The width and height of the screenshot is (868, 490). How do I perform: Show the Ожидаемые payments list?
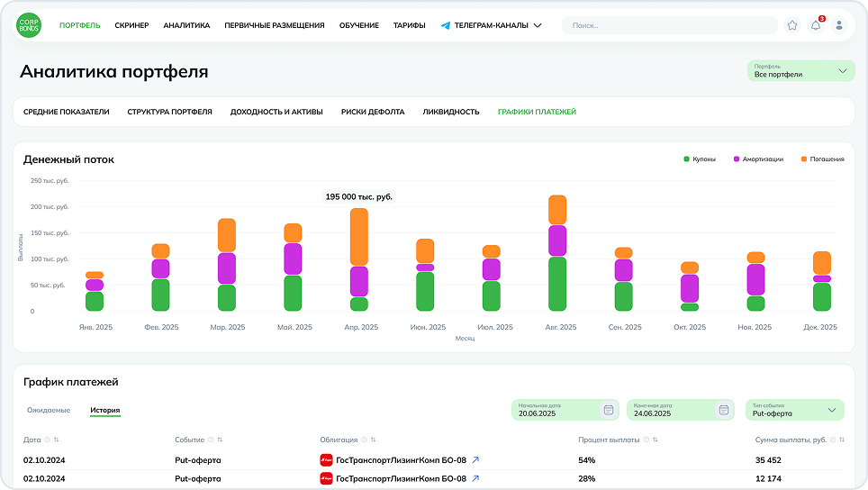point(49,411)
